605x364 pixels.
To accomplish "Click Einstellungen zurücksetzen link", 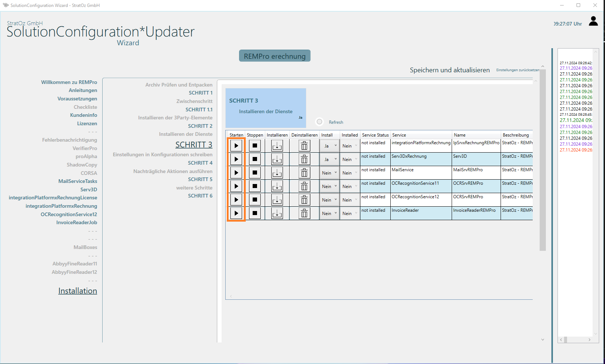I will point(517,70).
